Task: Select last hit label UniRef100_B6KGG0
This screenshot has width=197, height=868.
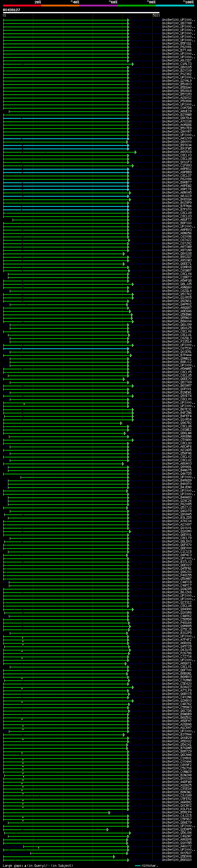Action: click(177, 860)
